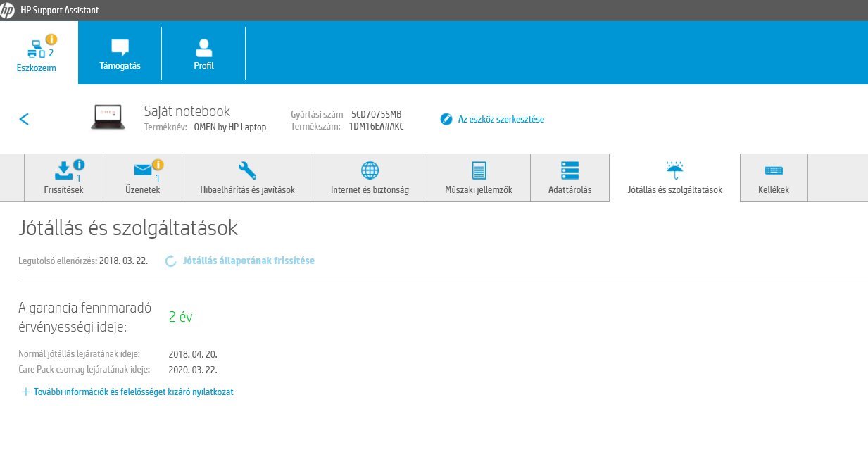Click the serial number 5CD7075SMB
868x457 pixels.
[x=377, y=114]
